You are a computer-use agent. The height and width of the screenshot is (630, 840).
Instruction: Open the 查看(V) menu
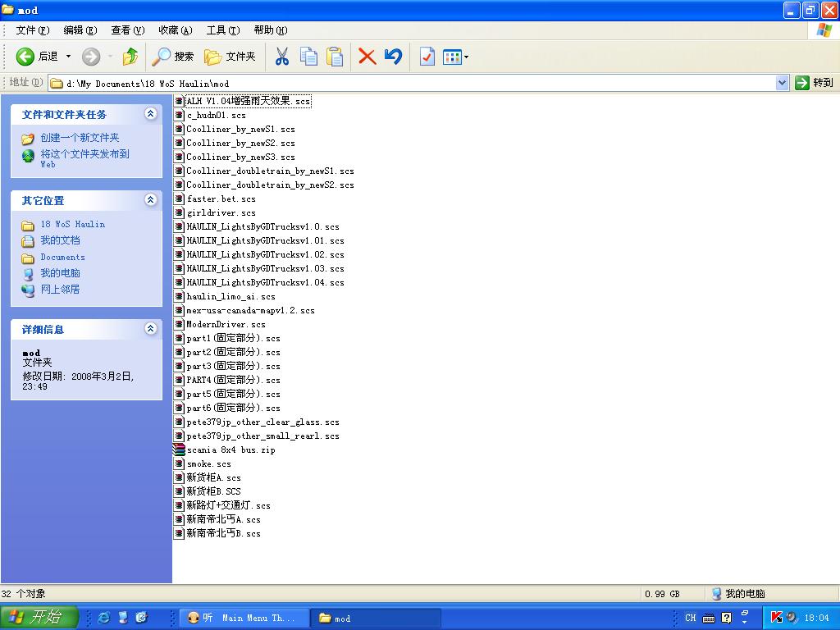click(127, 30)
